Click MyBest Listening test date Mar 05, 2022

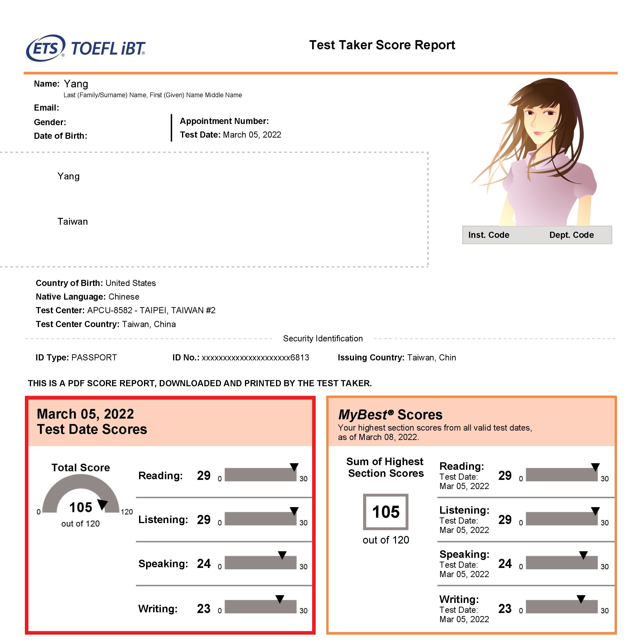(x=464, y=526)
